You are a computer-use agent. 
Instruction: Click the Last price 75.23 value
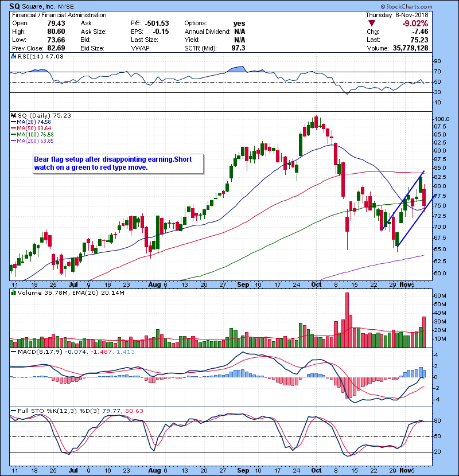click(x=419, y=40)
